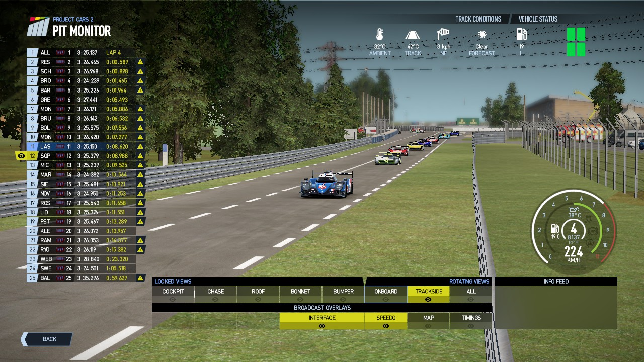Click the LAP 4 label
The height and width of the screenshot is (362, 644).
[114, 53]
